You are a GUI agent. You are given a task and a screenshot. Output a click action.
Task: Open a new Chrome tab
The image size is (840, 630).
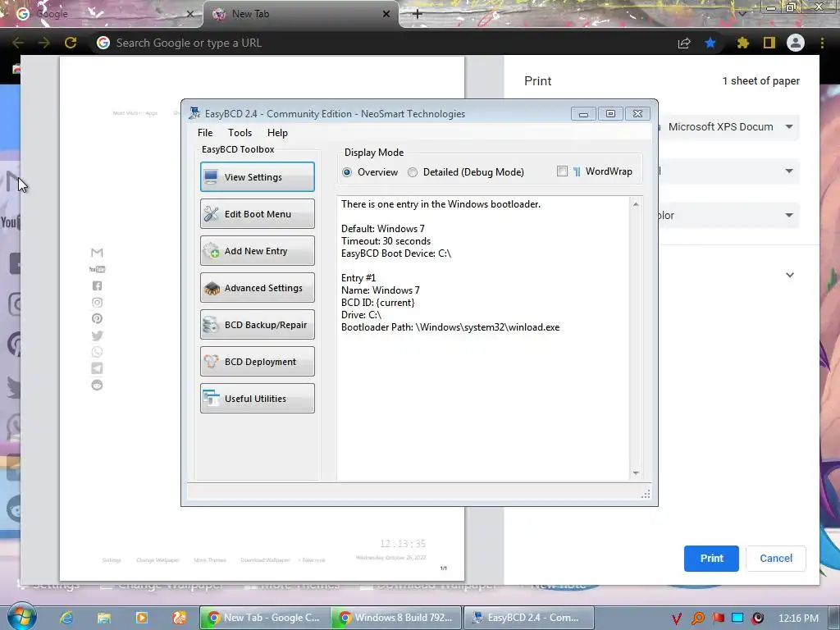coord(418,14)
